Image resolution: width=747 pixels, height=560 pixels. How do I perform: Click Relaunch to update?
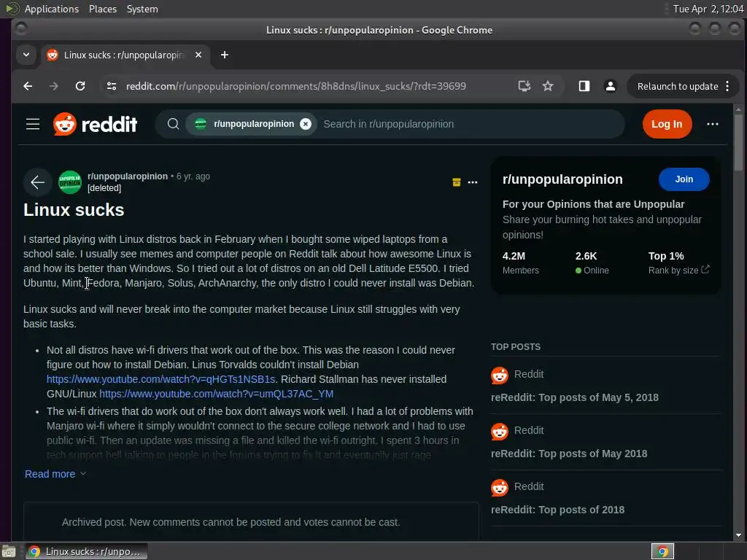678,86
